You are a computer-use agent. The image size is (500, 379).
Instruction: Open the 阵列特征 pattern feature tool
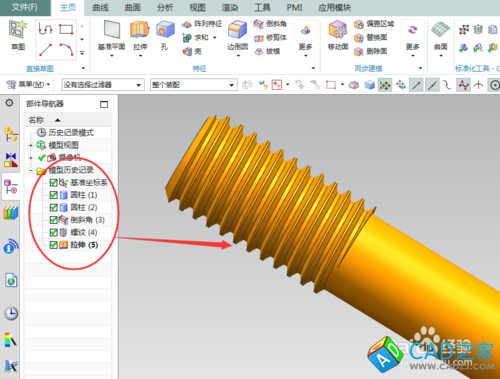coord(202,24)
